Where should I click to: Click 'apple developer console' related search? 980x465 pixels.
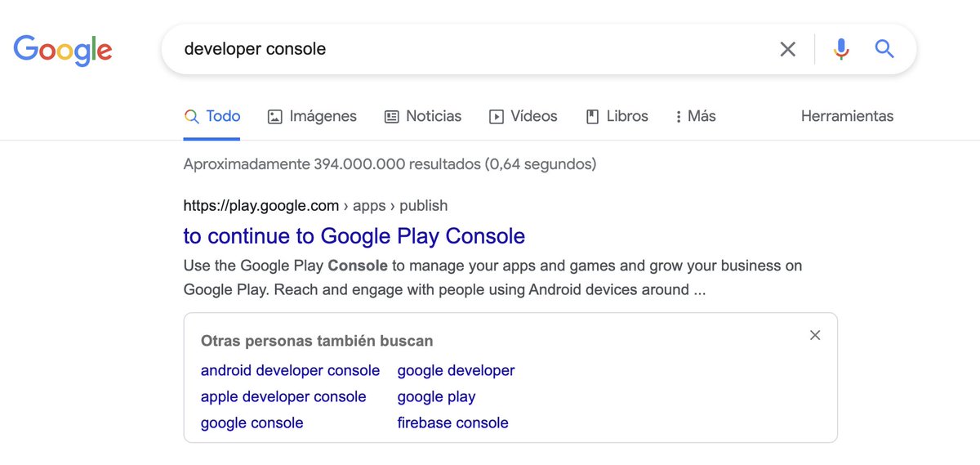pos(283,396)
